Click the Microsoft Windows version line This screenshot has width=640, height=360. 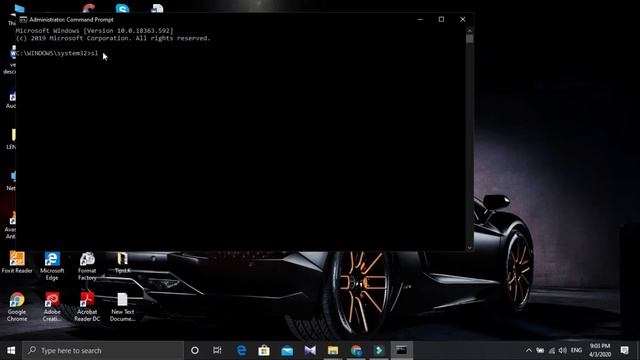pyautogui.click(x=94, y=31)
